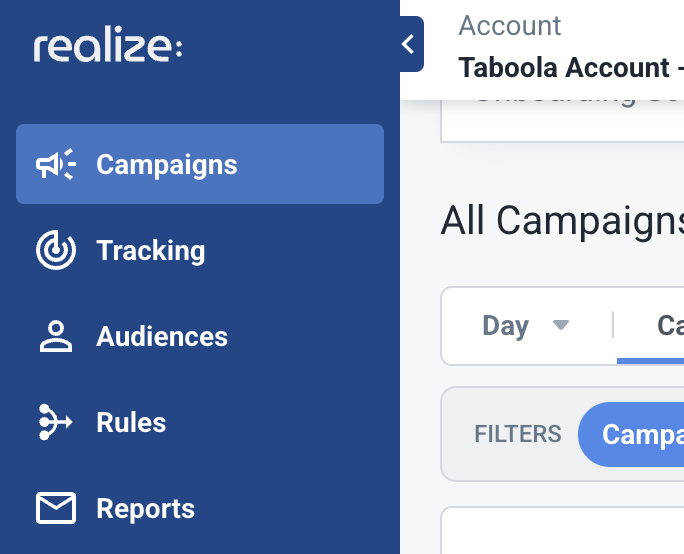This screenshot has width=684, height=554.
Task: Click the arrow beside Day
Action: coord(561,325)
